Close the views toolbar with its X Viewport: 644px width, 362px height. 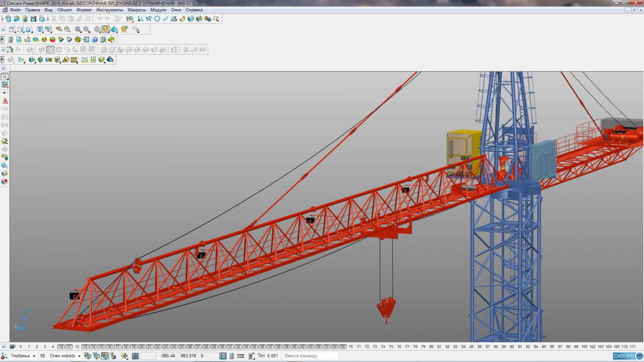pyautogui.click(x=3, y=29)
